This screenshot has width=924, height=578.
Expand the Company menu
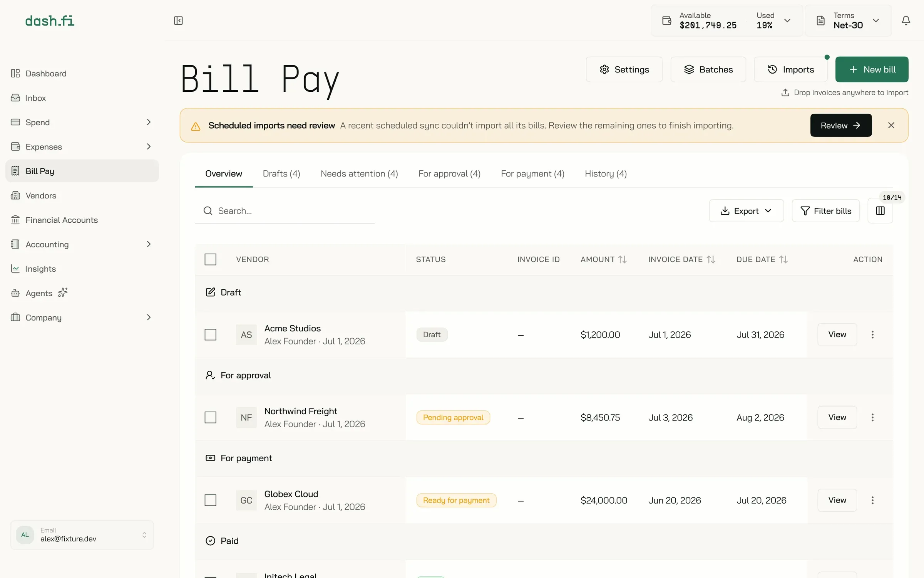click(82, 317)
